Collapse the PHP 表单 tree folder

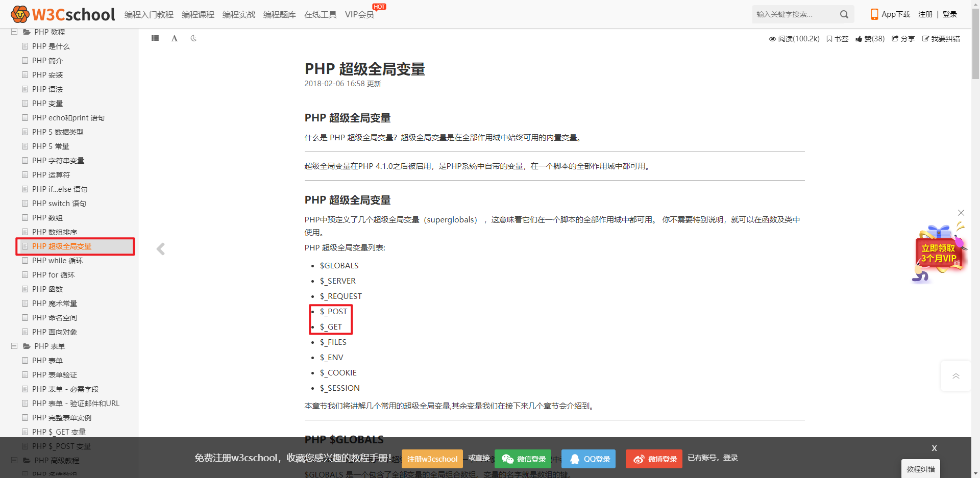(14, 346)
